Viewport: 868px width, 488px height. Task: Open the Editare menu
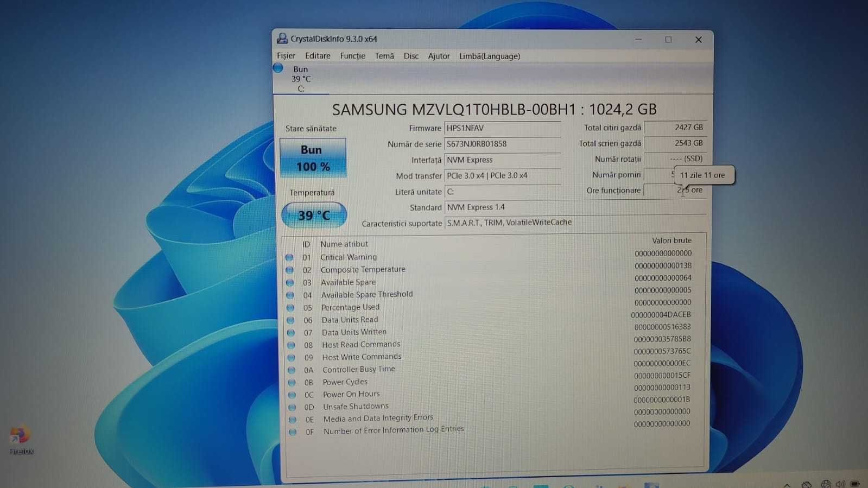click(x=318, y=55)
